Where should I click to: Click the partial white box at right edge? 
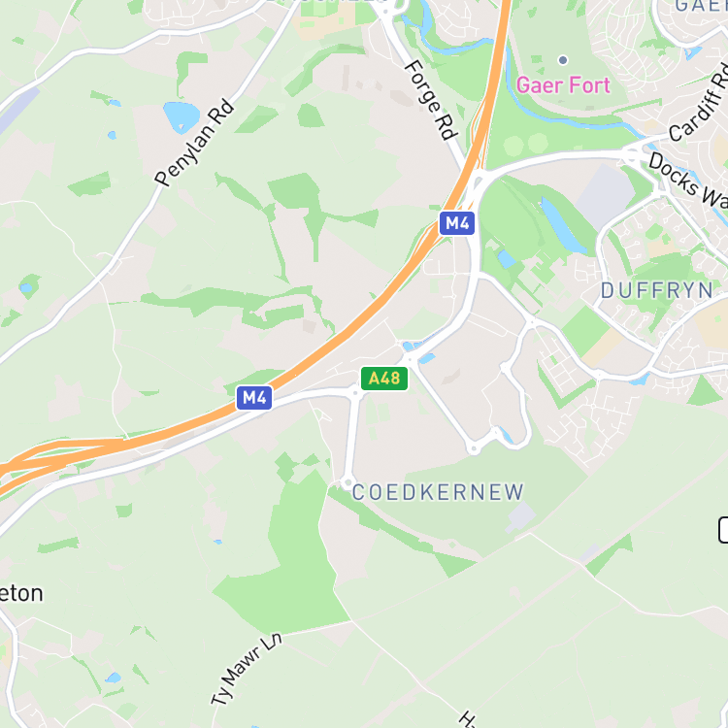[x=723, y=530]
